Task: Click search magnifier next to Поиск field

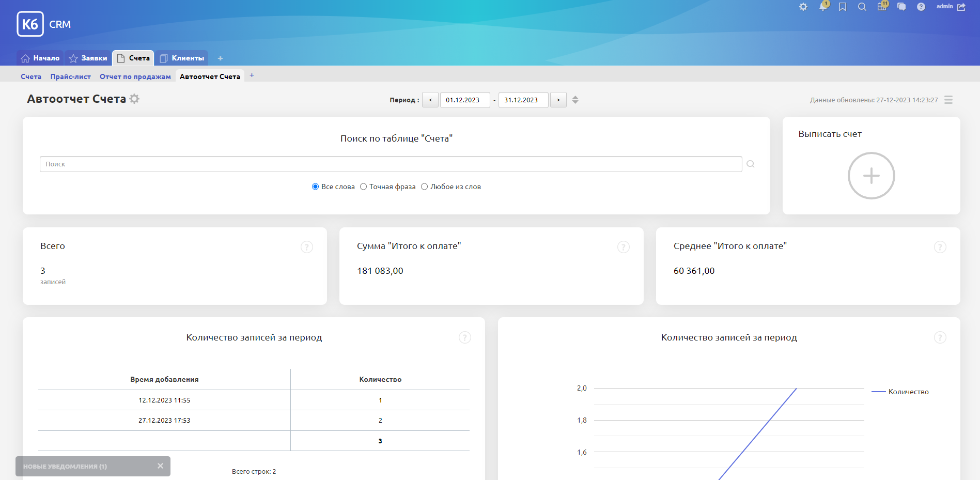Action: (751, 164)
